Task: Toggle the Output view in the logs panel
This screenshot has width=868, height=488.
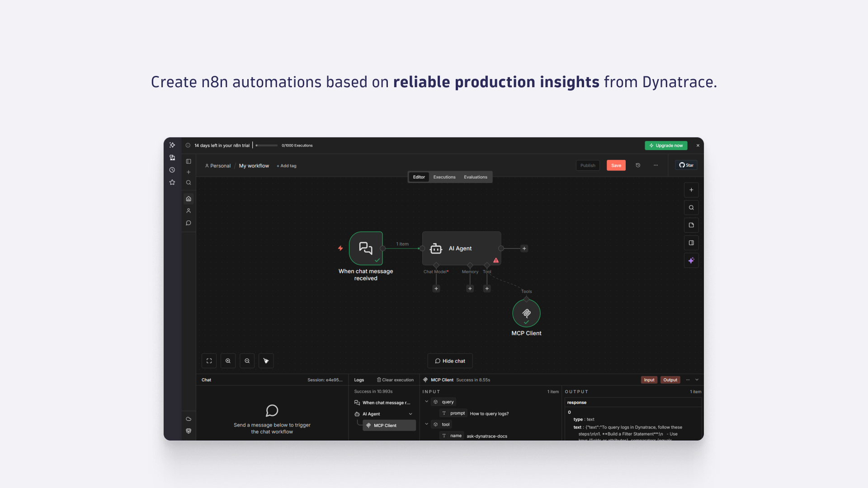Action: point(670,380)
